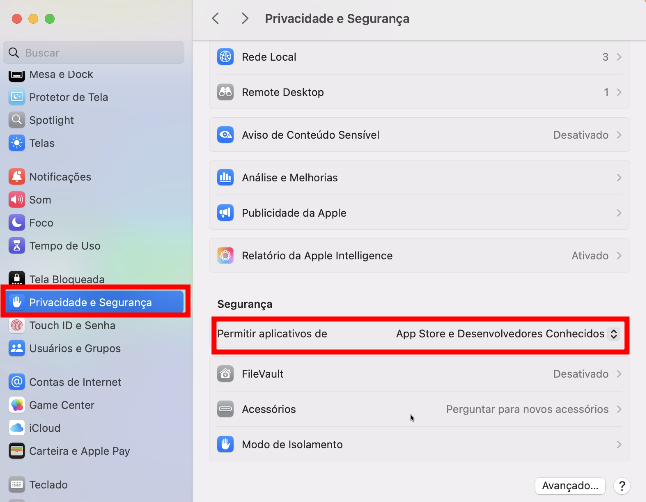The height and width of the screenshot is (502, 646).
Task: Open Carteira e Apple Pay settings
Action: click(79, 451)
